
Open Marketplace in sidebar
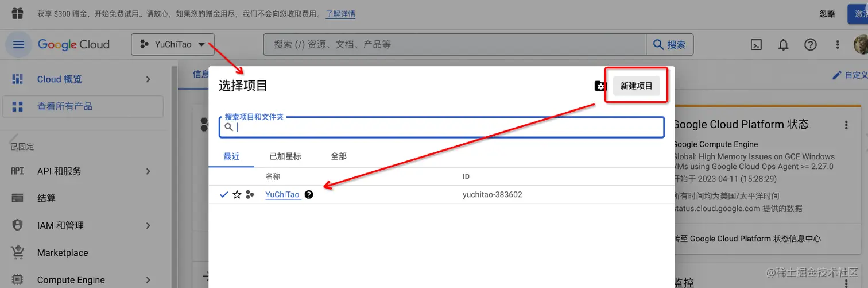point(63,252)
